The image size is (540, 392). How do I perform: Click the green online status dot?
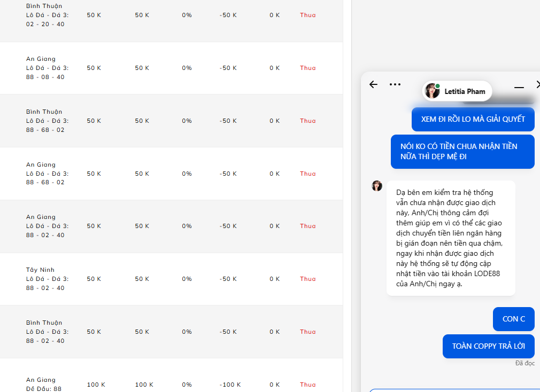click(x=437, y=86)
